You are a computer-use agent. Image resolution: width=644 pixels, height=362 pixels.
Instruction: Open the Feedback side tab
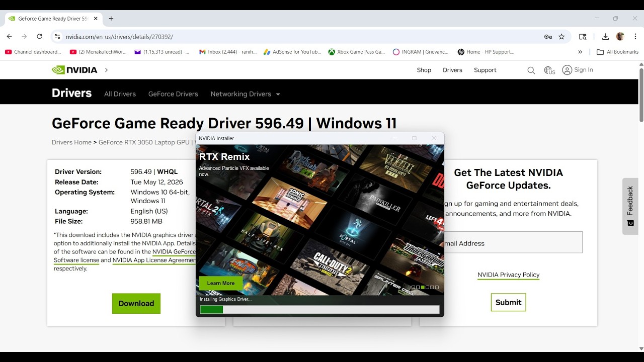[630, 206]
